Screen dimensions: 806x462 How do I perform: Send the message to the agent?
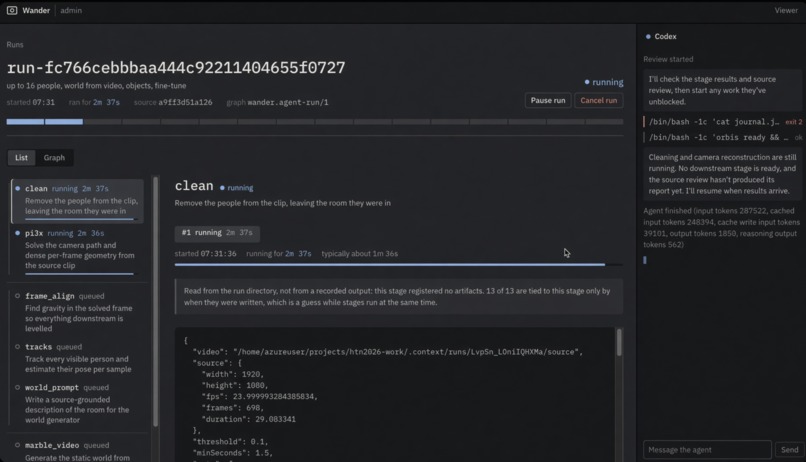789,450
